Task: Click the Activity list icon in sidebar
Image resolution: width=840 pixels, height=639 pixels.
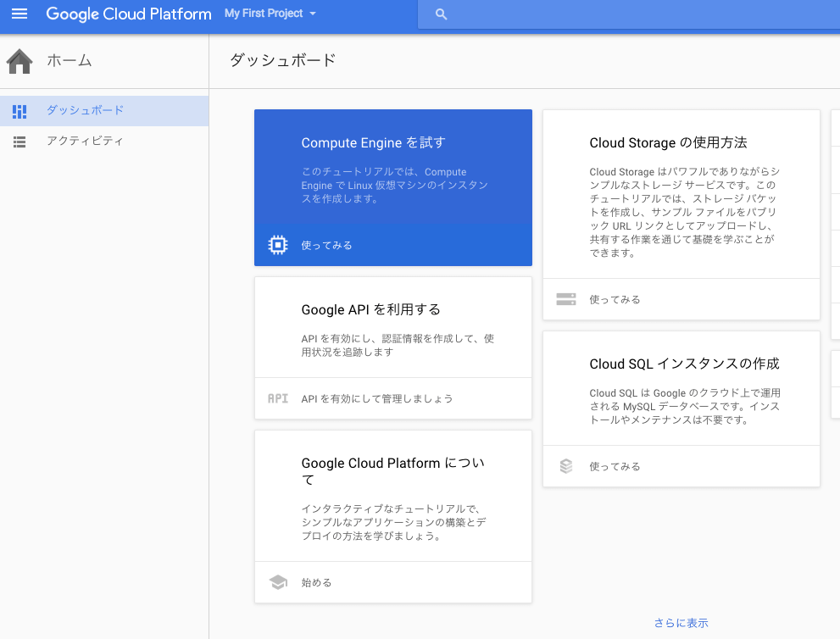Action: [19, 142]
